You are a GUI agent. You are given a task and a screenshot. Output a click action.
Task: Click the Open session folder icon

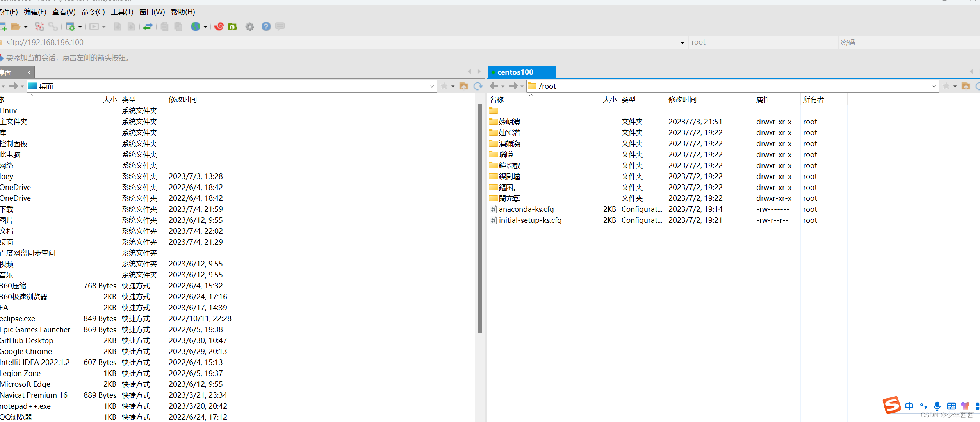pyautogui.click(x=16, y=27)
